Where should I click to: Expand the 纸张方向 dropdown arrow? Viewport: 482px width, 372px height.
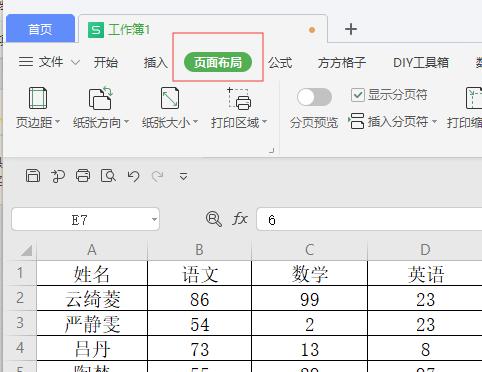click(x=126, y=122)
